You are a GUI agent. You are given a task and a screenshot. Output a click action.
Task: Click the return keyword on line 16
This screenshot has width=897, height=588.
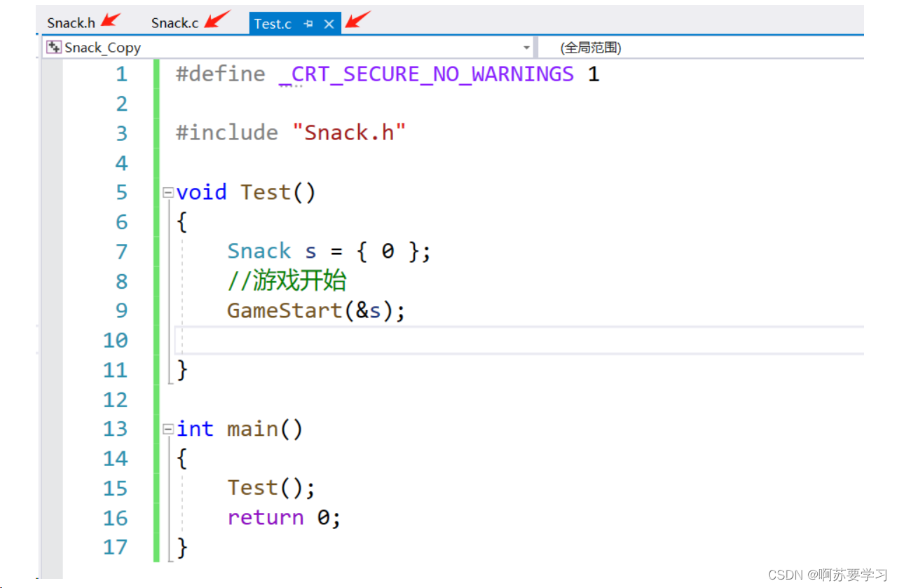click(x=266, y=517)
